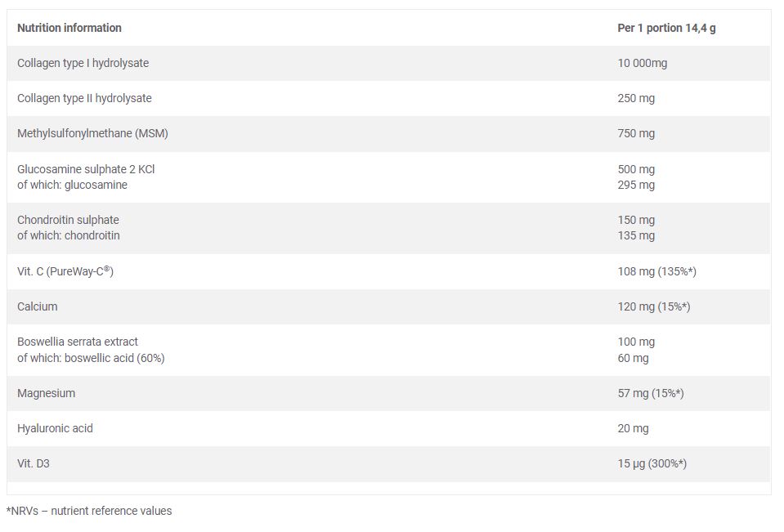Click the Calcium row label
Screen dimensions: 784x532
38,306
